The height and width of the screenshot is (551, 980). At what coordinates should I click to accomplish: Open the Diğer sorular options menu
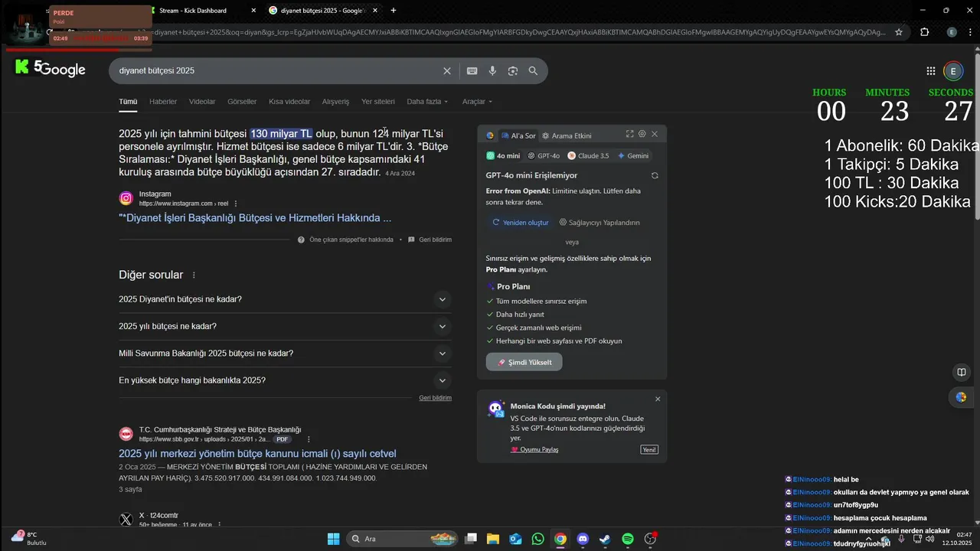click(194, 275)
